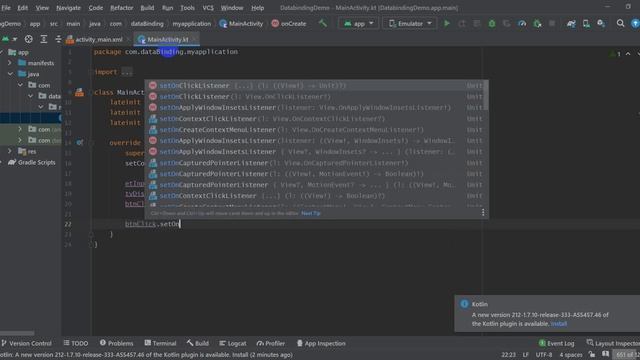Collapse the first com package under java
This screenshot has height=360, width=640.
[20, 85]
